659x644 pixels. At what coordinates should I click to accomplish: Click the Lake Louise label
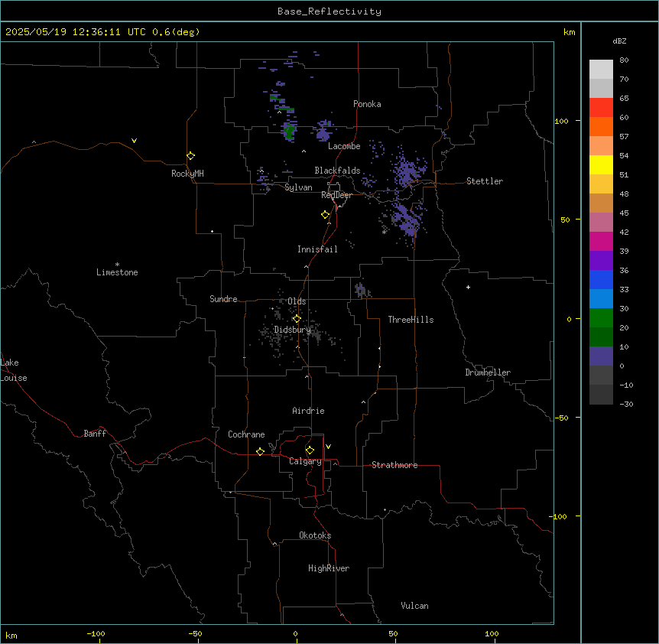click(12, 370)
